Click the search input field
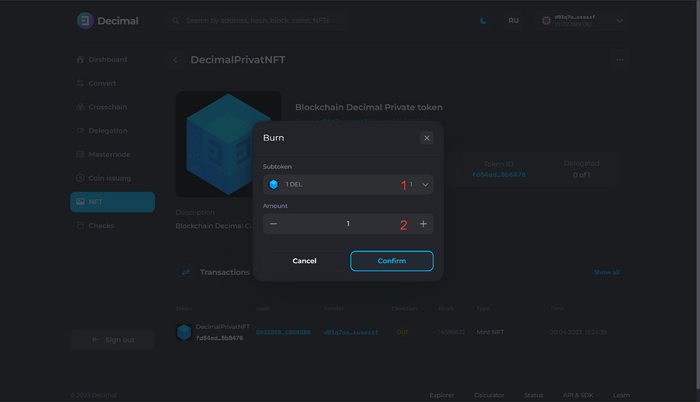Viewport: 700px width, 402px height. (x=258, y=21)
